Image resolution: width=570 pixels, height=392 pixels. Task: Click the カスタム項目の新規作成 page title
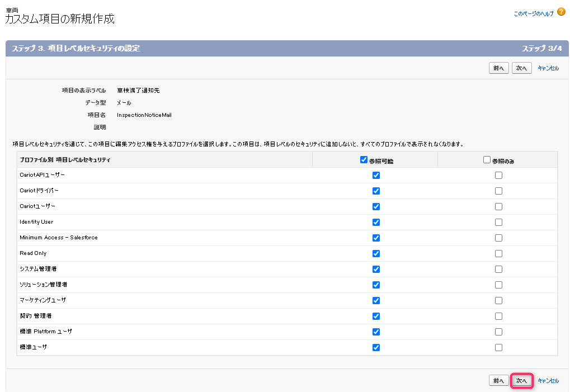[60, 18]
